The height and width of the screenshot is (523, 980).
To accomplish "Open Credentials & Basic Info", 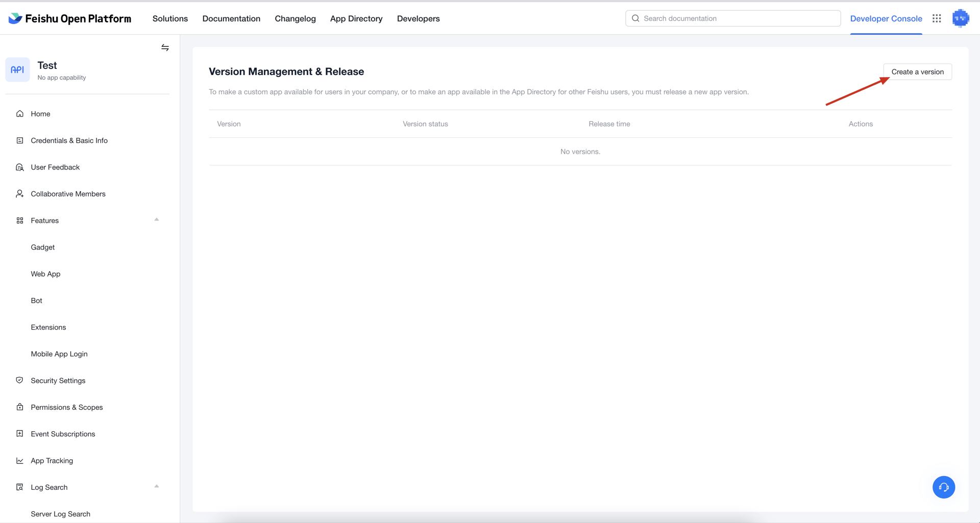I will tap(69, 140).
